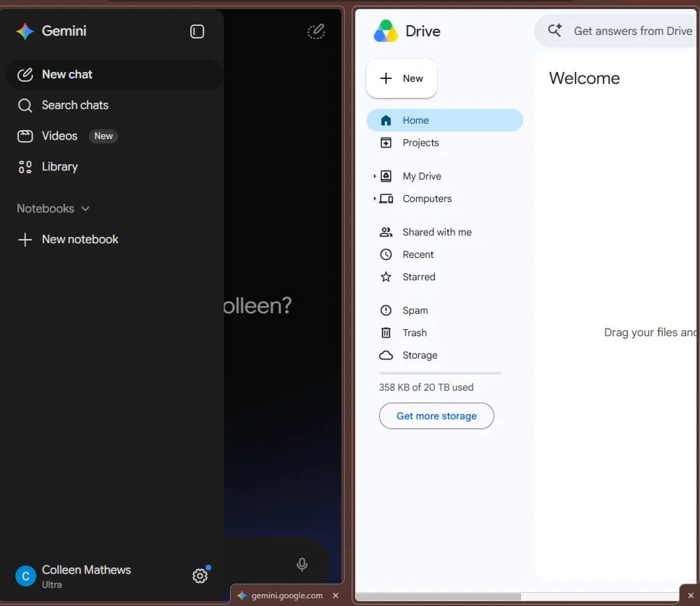700x606 pixels.
Task: Toggle the Gemini sidebar collapse icon
Action: click(x=197, y=31)
